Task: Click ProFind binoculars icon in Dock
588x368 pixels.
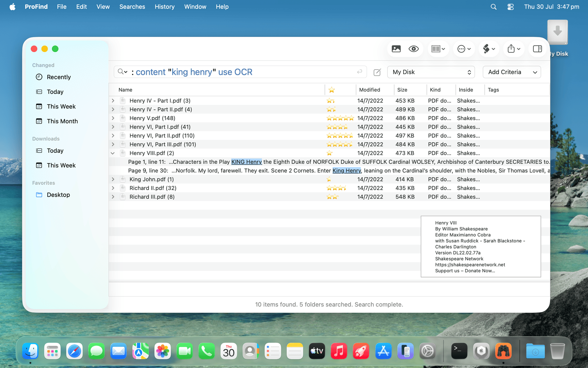Action: point(503,351)
